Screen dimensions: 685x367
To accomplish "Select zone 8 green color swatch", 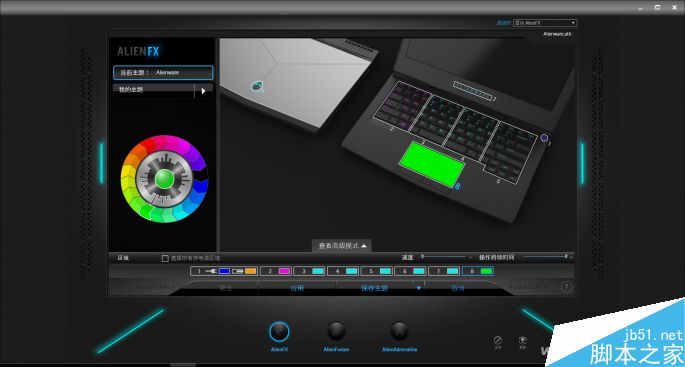I will point(486,271).
